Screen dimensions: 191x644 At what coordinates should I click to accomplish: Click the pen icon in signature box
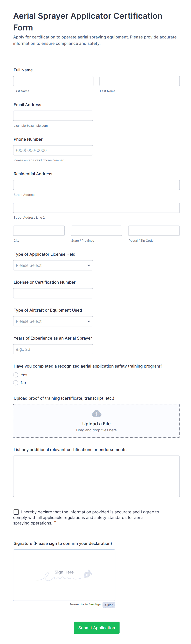click(x=88, y=573)
